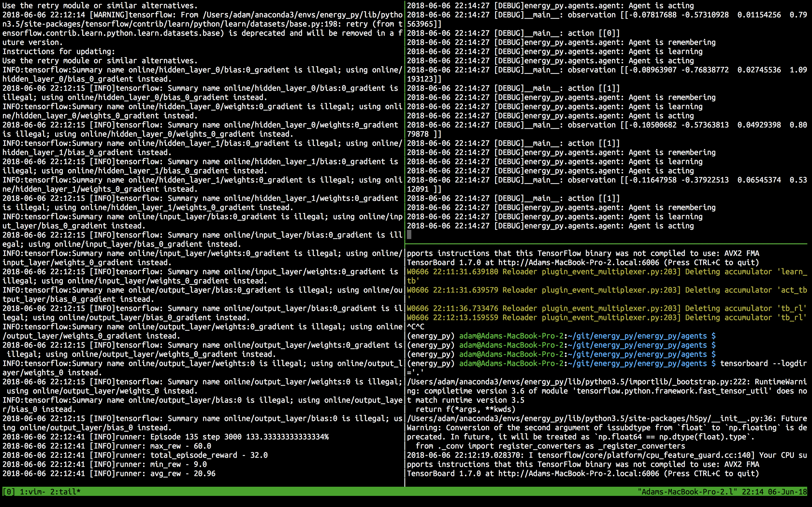Open the first TensorBoard URL in the lower-right pane
The height and width of the screenshot is (507, 812).
pyautogui.click(x=579, y=263)
